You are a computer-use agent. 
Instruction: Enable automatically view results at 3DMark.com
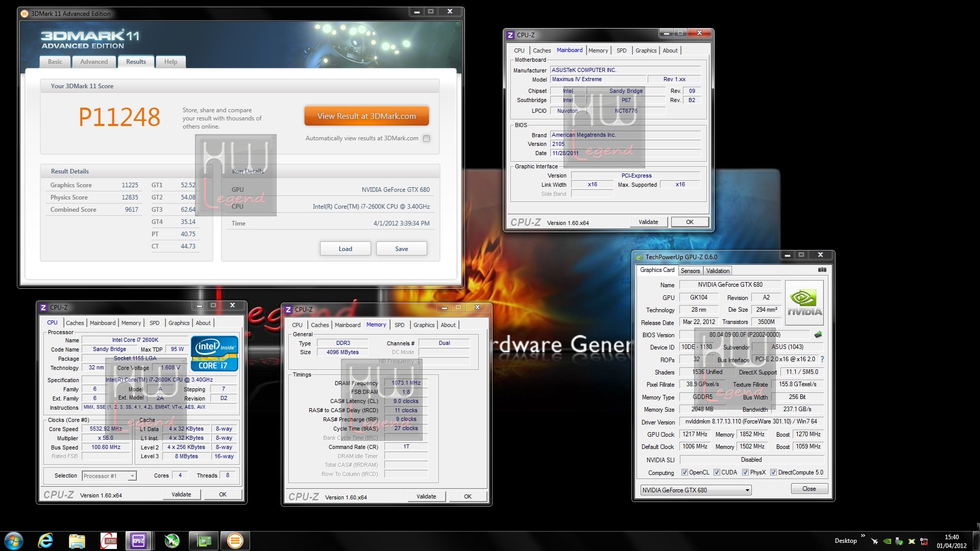tap(426, 138)
